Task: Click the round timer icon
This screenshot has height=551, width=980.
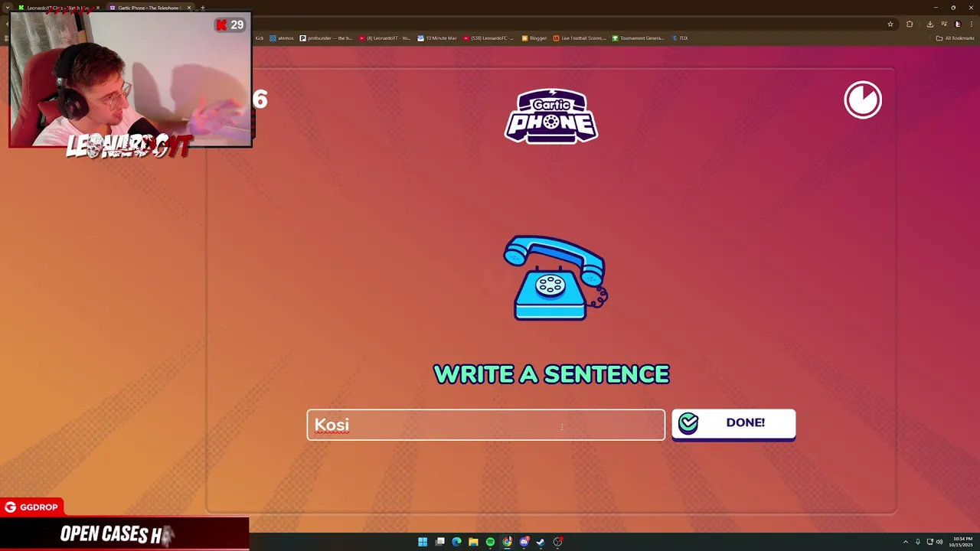Action: coord(863,99)
